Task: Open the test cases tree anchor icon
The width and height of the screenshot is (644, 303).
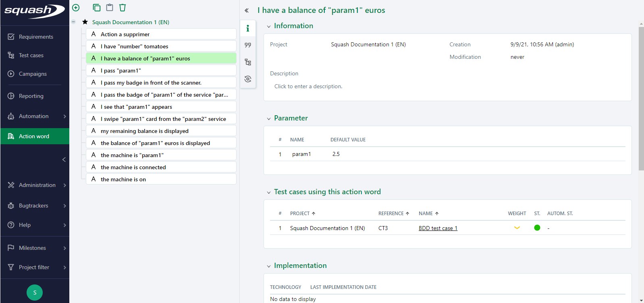Action: click(248, 62)
